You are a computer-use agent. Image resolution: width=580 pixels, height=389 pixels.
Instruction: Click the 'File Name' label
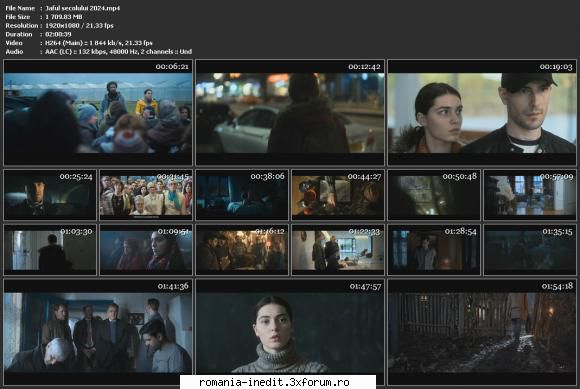tap(20, 8)
